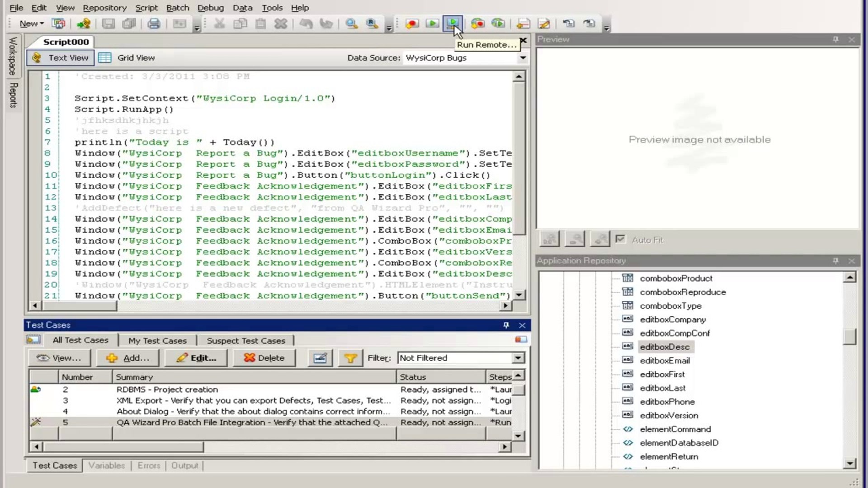The width and height of the screenshot is (868, 488).
Task: Click the Add... test case button
Action: pos(127,358)
